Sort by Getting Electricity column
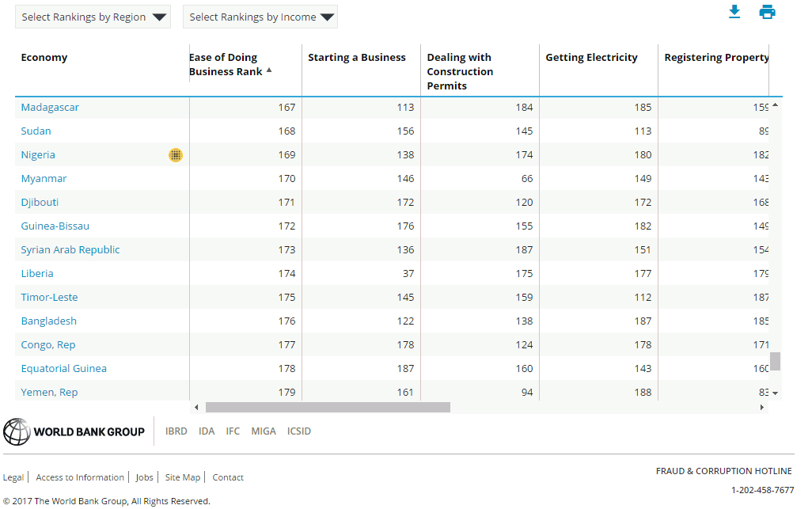The image size is (812, 509). coord(591,58)
